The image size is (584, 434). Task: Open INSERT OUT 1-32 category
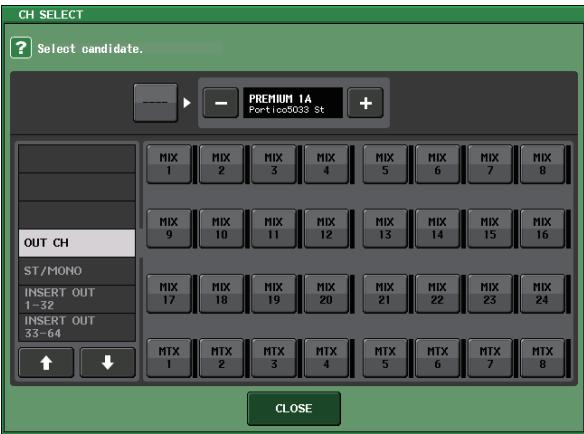pyautogui.click(x=77, y=299)
